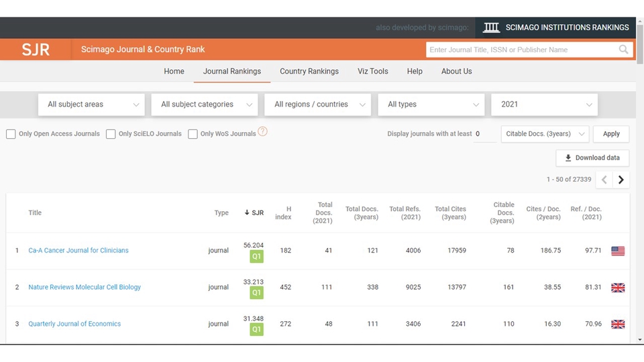This screenshot has height=362, width=644.
Task: Open Country Rankings tab
Action: click(x=309, y=72)
